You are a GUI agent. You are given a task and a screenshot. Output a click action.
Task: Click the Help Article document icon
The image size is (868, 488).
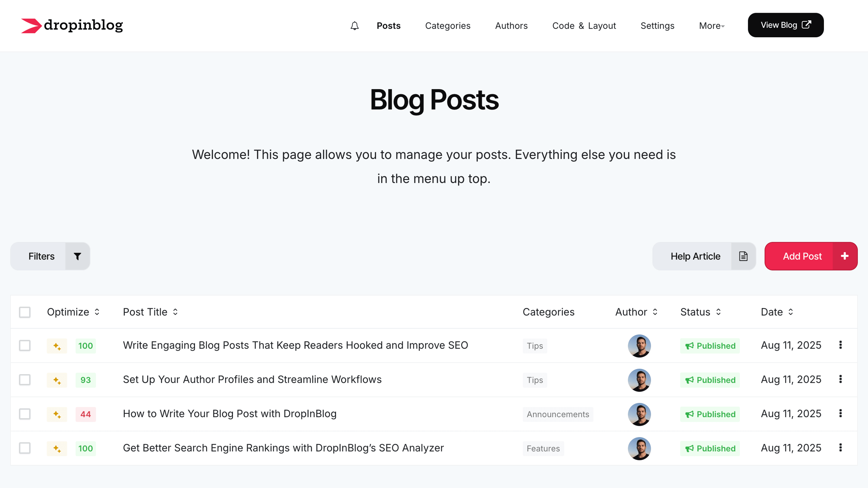tap(743, 256)
